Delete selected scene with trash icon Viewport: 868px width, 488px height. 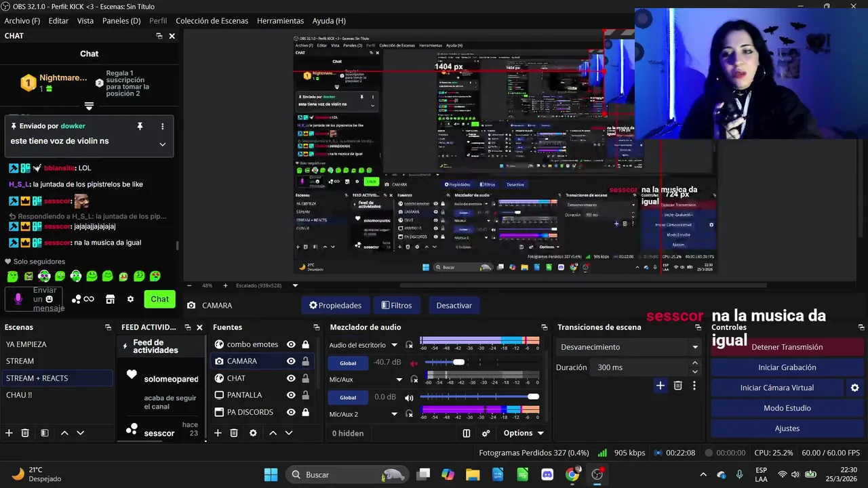tap(25, 432)
